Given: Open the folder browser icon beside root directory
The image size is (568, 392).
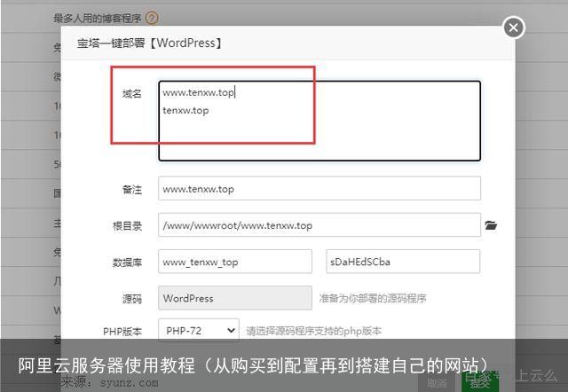Looking at the screenshot, I should coord(491,225).
